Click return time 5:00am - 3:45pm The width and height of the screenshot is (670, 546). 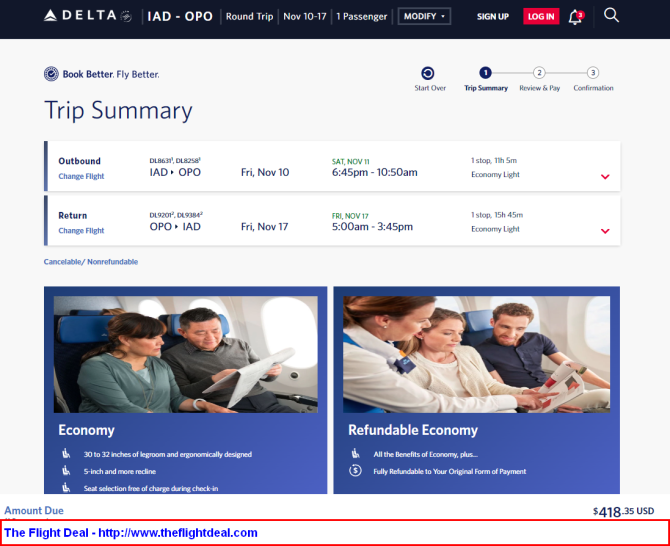click(372, 226)
